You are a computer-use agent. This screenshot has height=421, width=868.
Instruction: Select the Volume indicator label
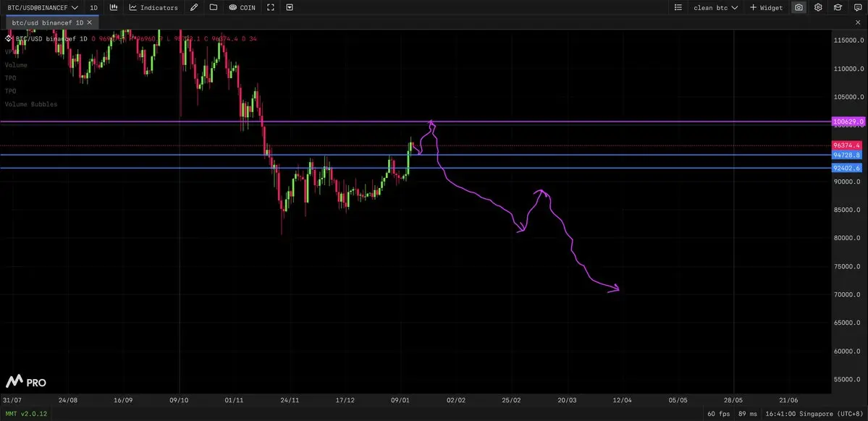point(16,64)
